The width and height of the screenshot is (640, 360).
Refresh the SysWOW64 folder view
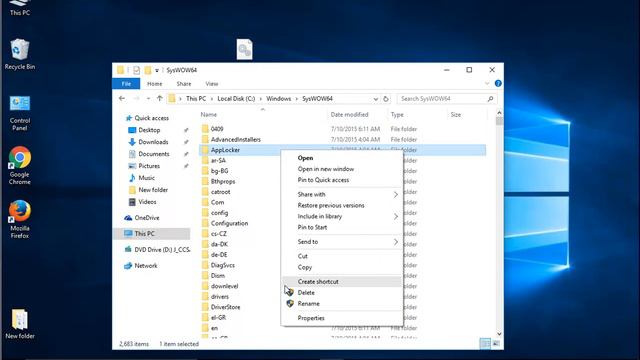point(386,99)
